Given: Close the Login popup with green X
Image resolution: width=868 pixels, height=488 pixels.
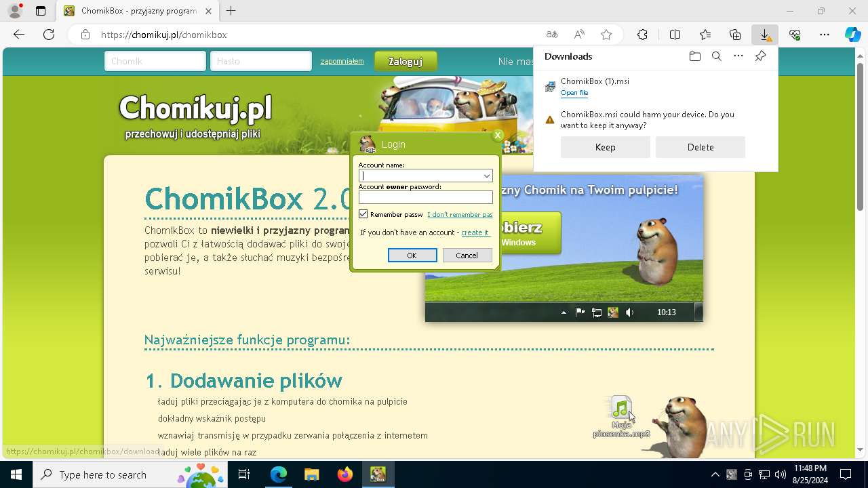Looking at the screenshot, I should pyautogui.click(x=497, y=135).
